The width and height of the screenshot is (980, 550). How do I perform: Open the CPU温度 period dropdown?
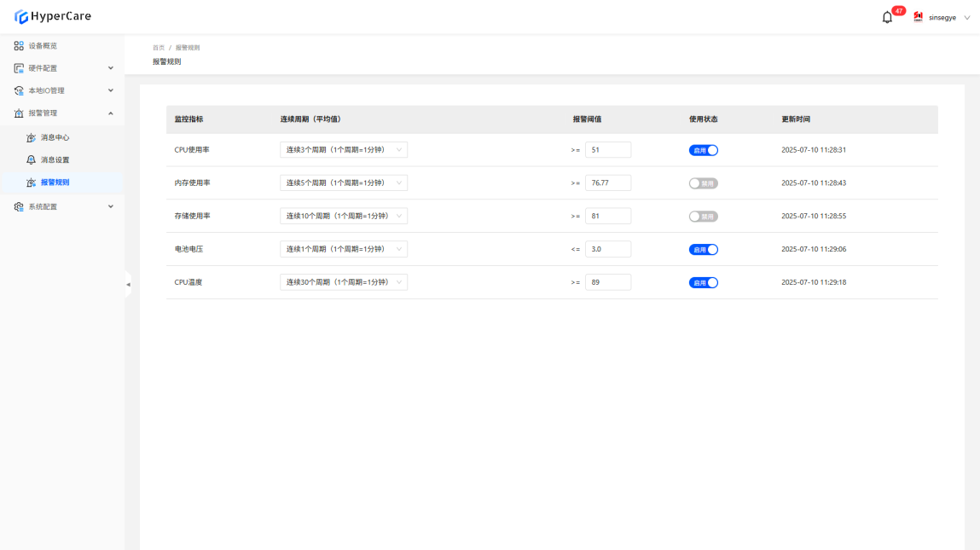point(344,282)
